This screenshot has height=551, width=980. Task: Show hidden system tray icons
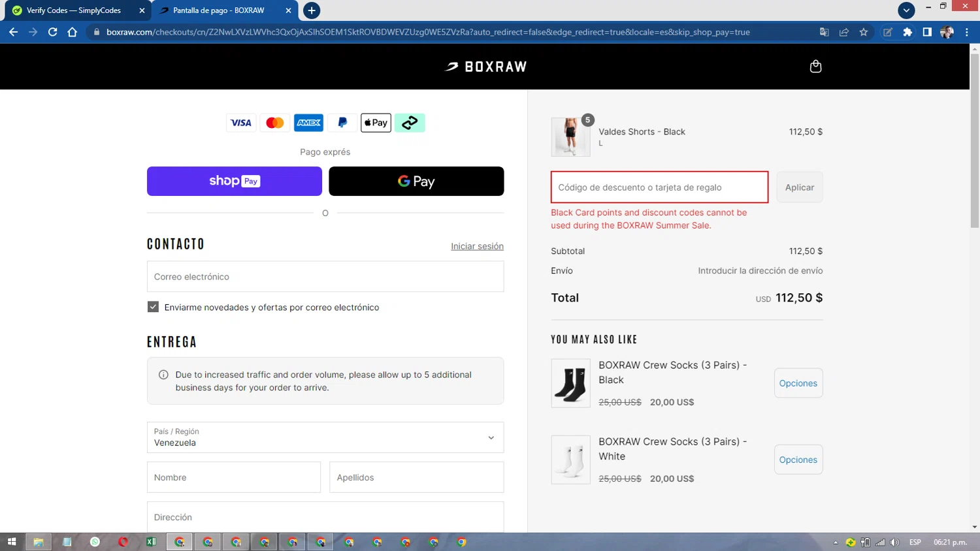pos(835,543)
